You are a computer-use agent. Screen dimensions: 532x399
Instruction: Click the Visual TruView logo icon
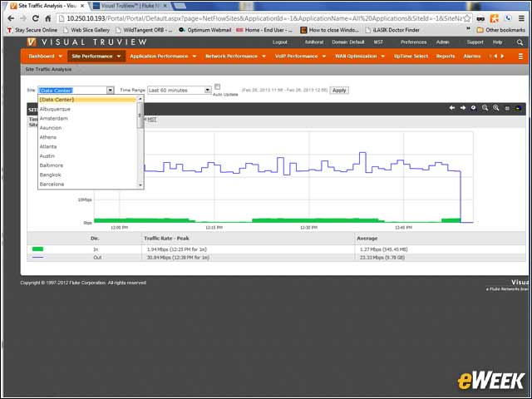coord(32,42)
